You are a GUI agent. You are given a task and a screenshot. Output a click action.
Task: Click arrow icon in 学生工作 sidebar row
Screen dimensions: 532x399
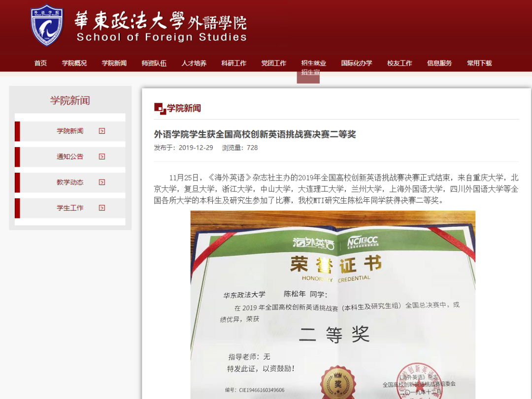(102, 208)
